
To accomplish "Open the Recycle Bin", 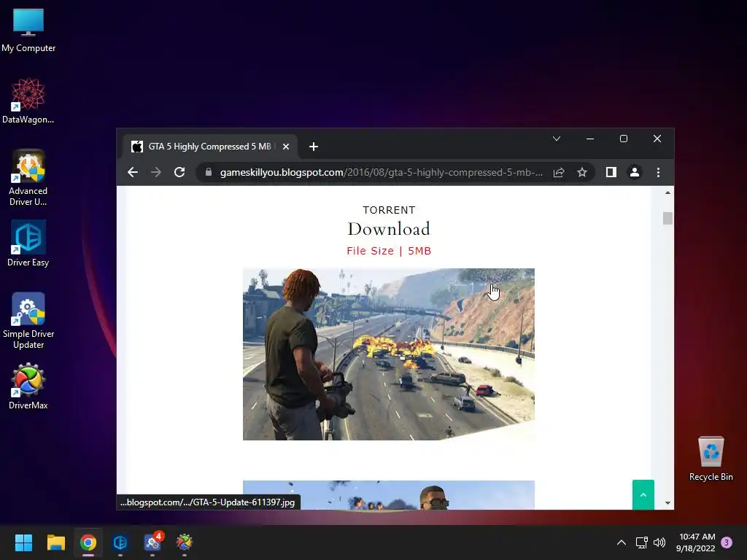I will pyautogui.click(x=711, y=459).
